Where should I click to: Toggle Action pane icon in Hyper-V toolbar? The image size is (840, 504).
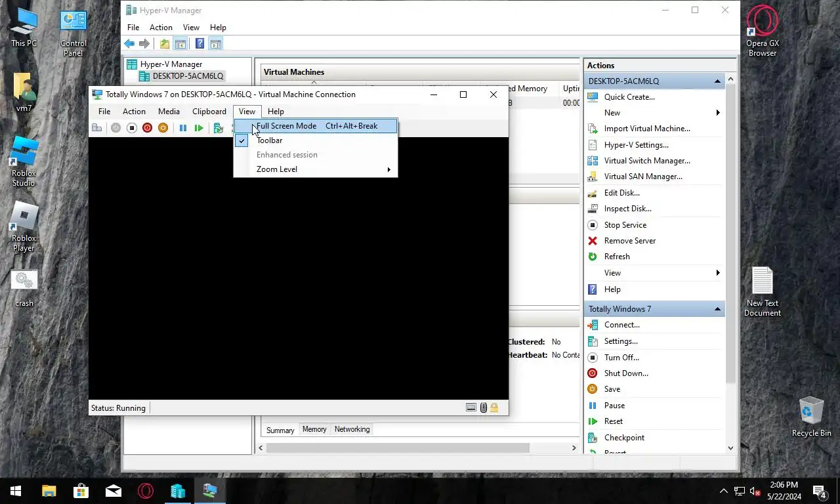click(x=215, y=44)
